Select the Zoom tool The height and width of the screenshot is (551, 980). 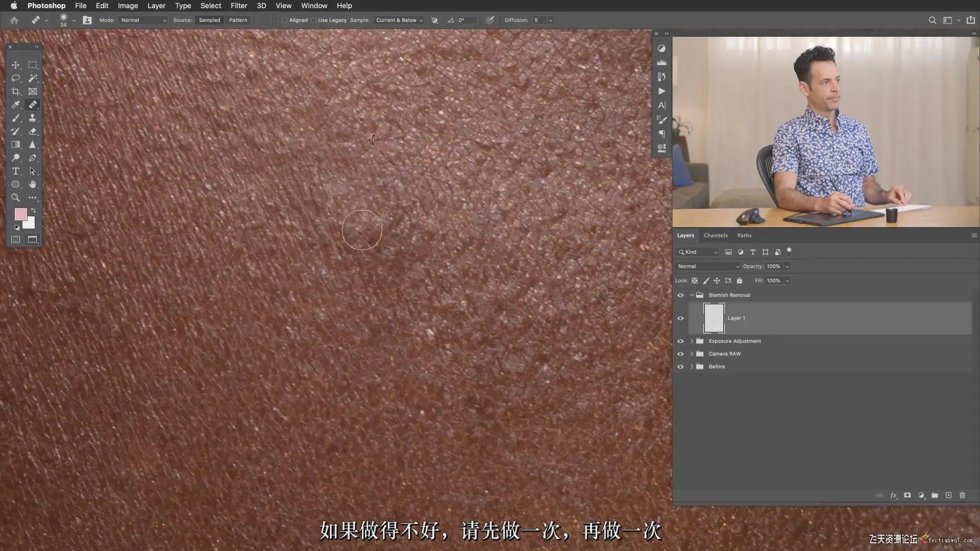pos(15,197)
